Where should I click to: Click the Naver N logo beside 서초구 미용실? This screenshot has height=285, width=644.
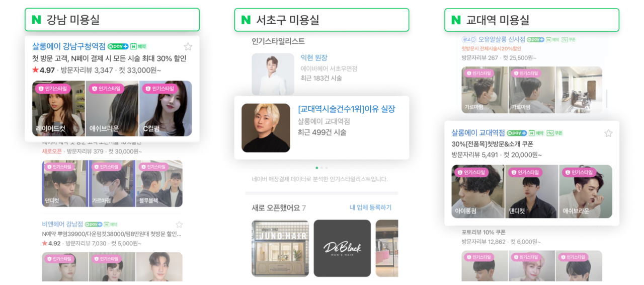246,20
